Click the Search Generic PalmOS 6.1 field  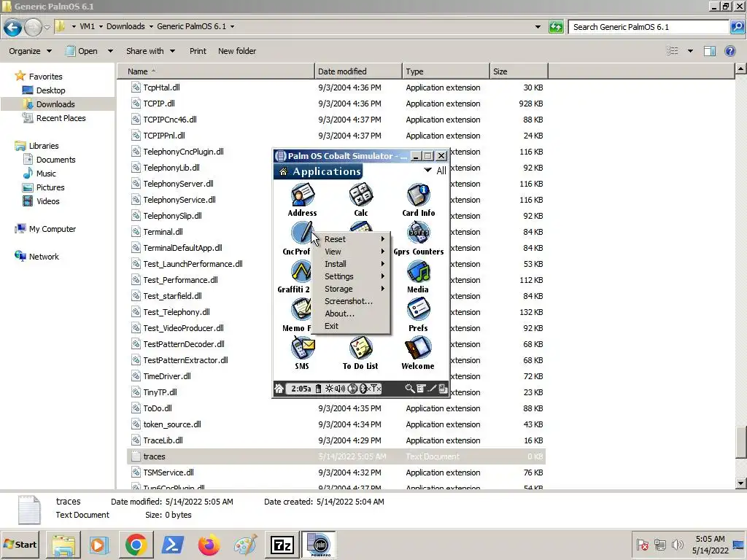coord(649,27)
